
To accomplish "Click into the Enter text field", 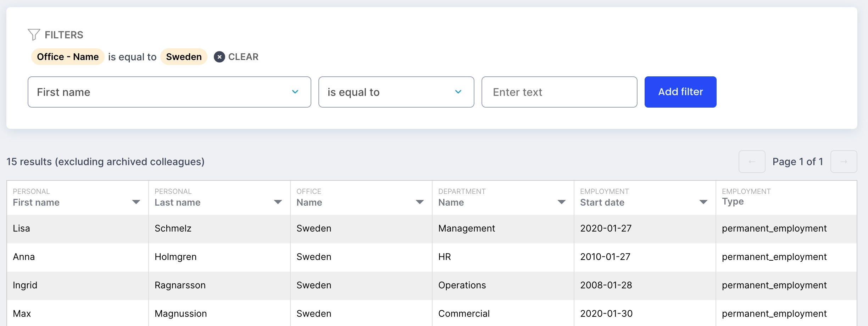I will pyautogui.click(x=559, y=92).
